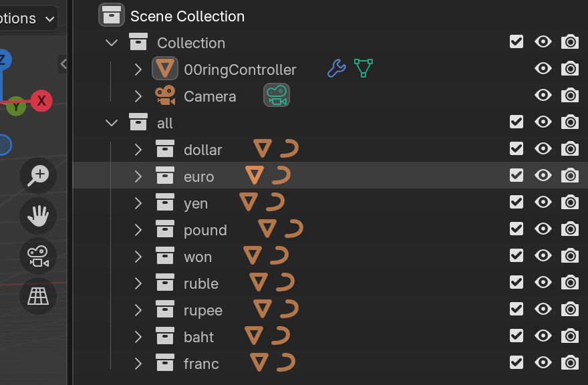Click the curve icon in yen row
Screen dimensions: 588x385
click(275, 202)
